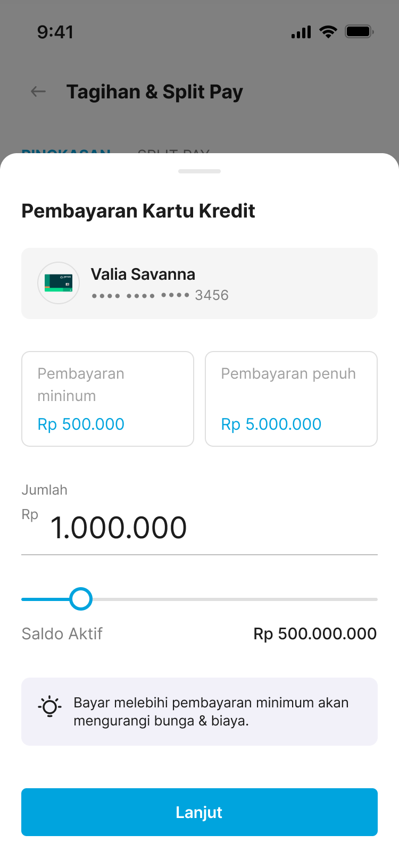Click the Rp 500.000.000 Saldo Aktif value

[x=315, y=633]
